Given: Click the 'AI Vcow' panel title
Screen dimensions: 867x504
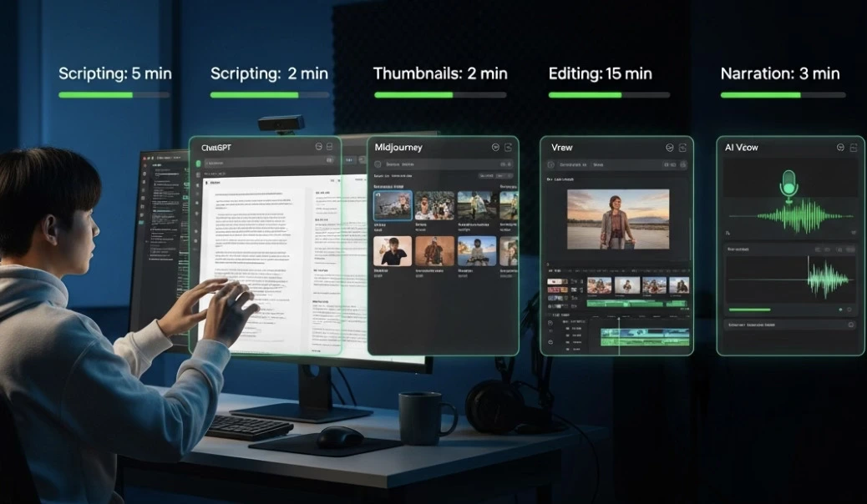Looking at the screenshot, I should coord(742,148).
